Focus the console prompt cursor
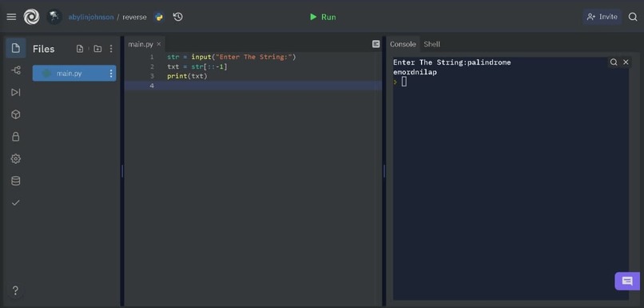The width and height of the screenshot is (644, 308). point(404,82)
